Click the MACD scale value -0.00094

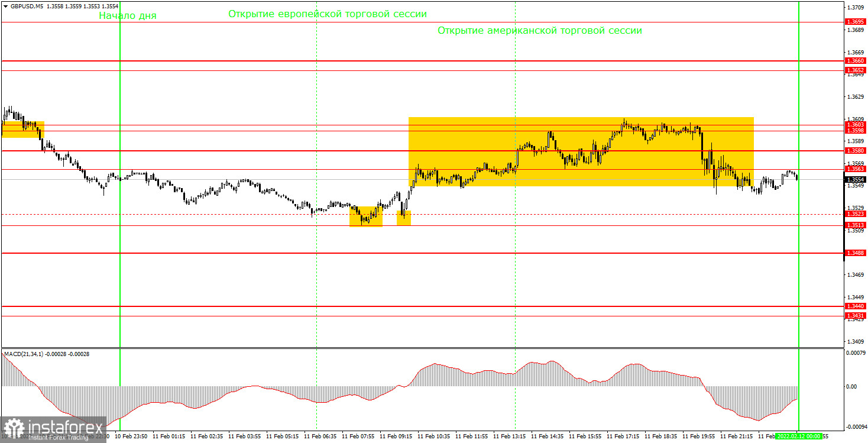coord(856,427)
